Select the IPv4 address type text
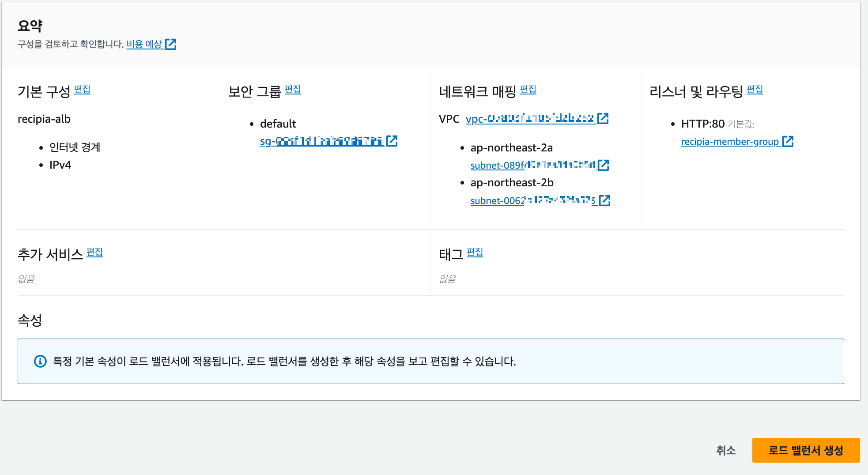The width and height of the screenshot is (868, 475). coord(60,165)
